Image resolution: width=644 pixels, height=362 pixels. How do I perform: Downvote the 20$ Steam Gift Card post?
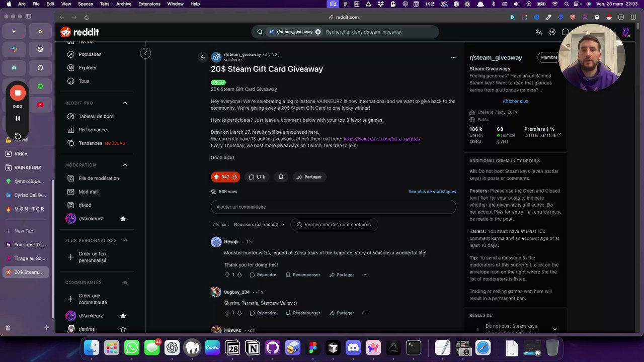234,177
